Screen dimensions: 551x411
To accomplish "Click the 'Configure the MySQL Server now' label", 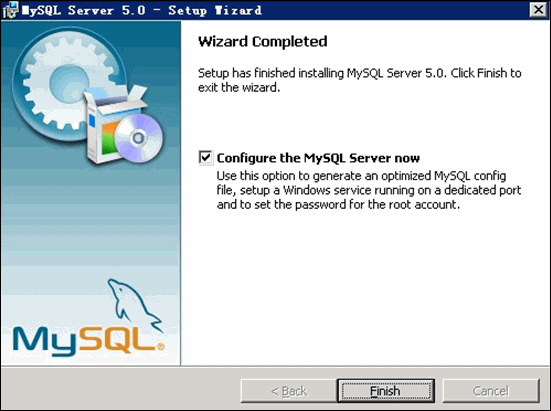I will 318,158.
